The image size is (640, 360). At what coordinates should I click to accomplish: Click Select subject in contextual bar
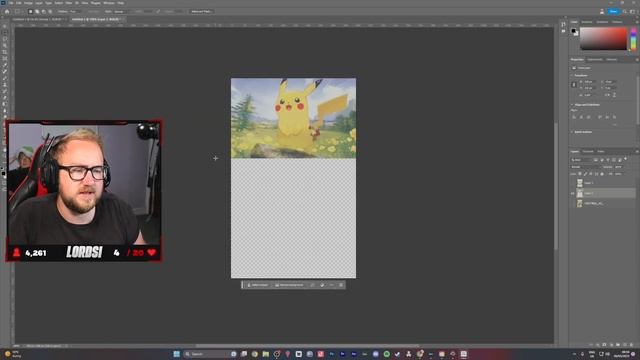[x=258, y=285]
